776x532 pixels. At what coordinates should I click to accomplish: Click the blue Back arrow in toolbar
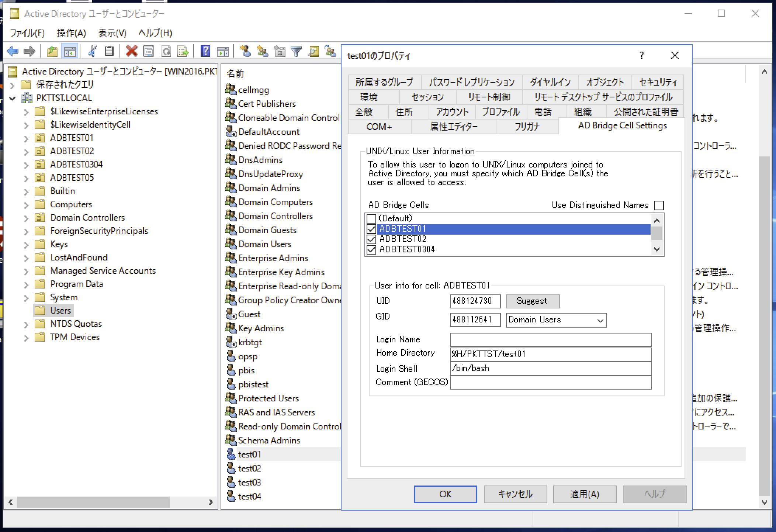click(x=13, y=51)
